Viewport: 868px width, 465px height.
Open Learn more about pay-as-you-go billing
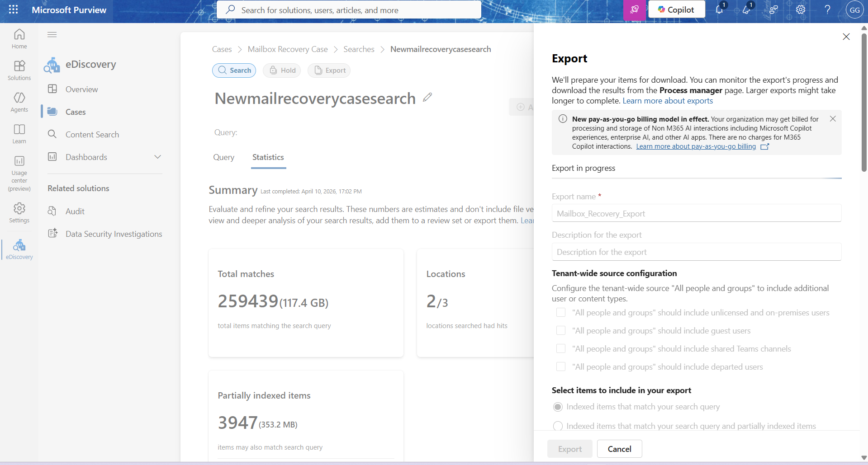click(696, 146)
